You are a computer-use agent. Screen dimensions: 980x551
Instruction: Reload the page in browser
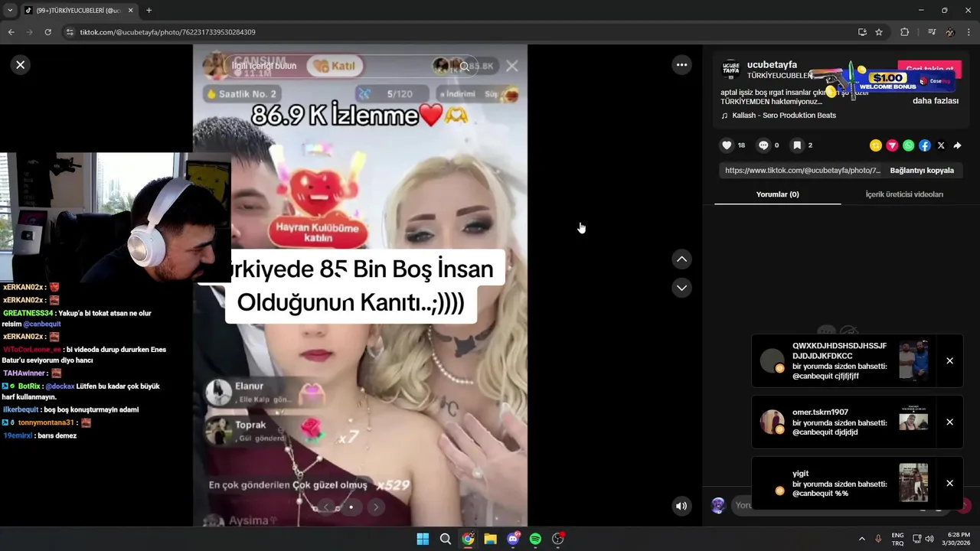click(x=47, y=32)
